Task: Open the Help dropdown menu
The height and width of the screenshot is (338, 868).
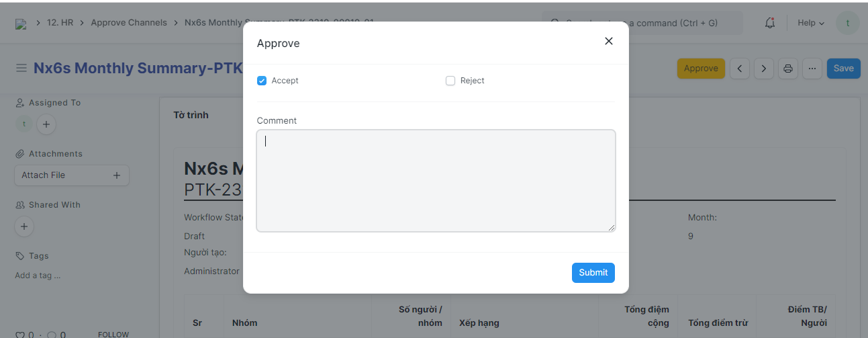Action: pos(810,23)
